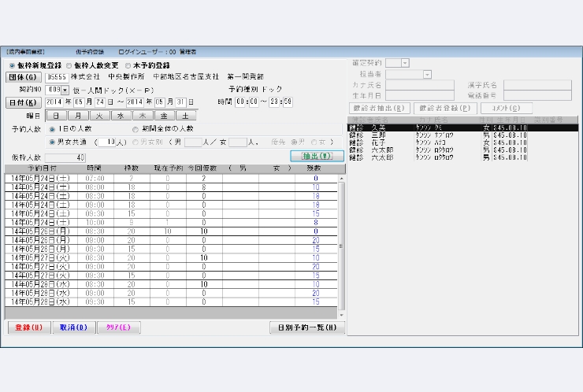Click the 今回仮数 column header
This screenshot has width=583, height=392.
point(202,168)
